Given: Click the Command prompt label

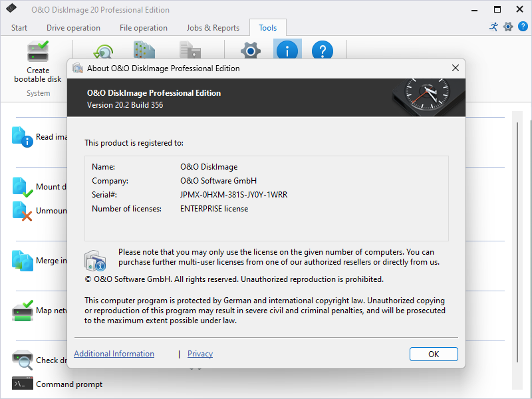Looking at the screenshot, I should coord(69,384).
